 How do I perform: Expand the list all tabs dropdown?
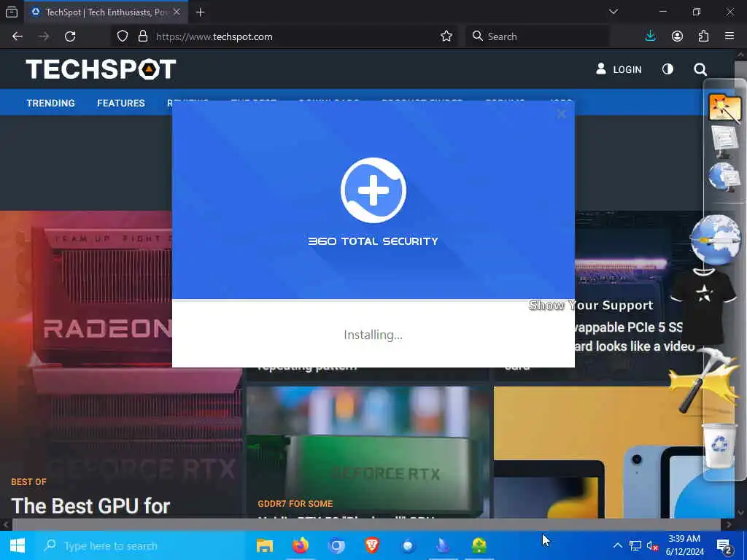tap(613, 12)
